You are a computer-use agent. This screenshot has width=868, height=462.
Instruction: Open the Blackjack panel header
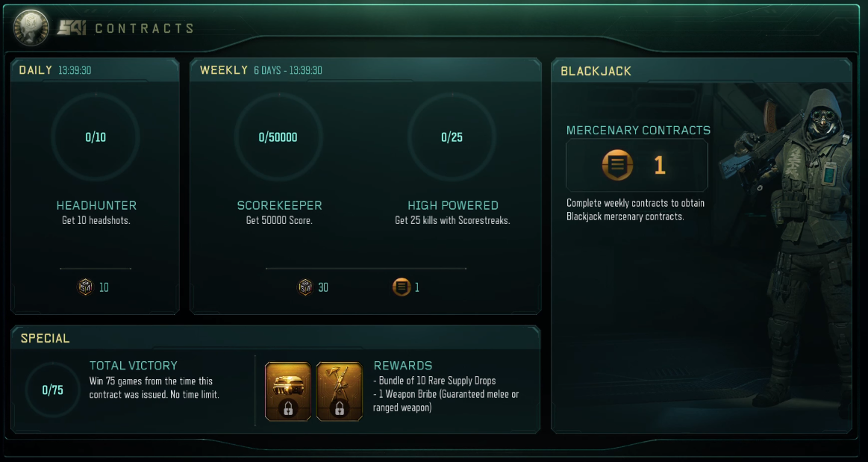[x=702, y=71]
